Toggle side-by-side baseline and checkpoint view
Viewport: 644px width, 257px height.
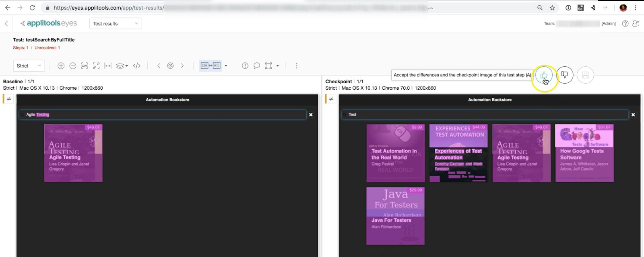(x=211, y=66)
